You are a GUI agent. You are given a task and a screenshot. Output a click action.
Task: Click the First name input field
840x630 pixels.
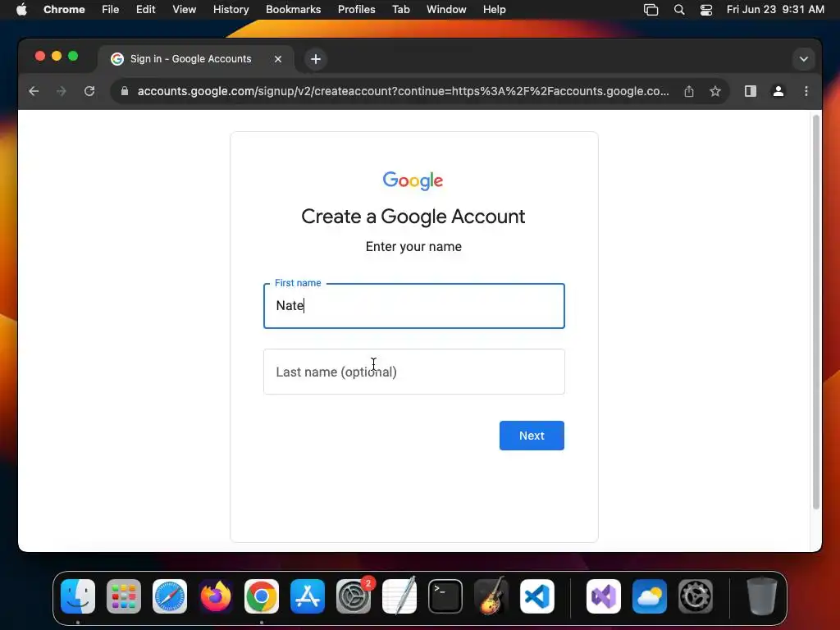[413, 306]
